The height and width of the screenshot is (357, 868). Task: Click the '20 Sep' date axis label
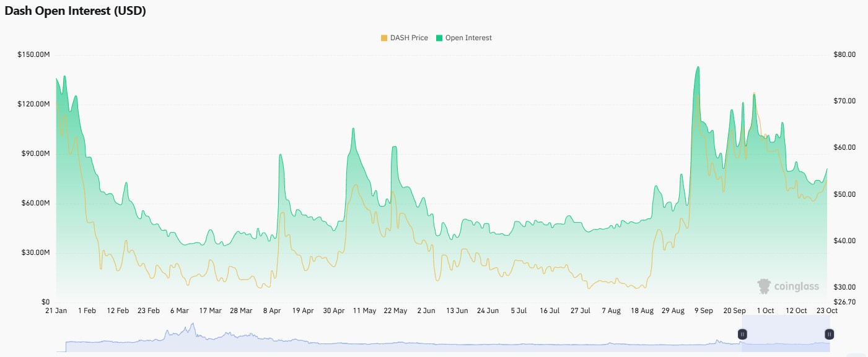point(734,311)
